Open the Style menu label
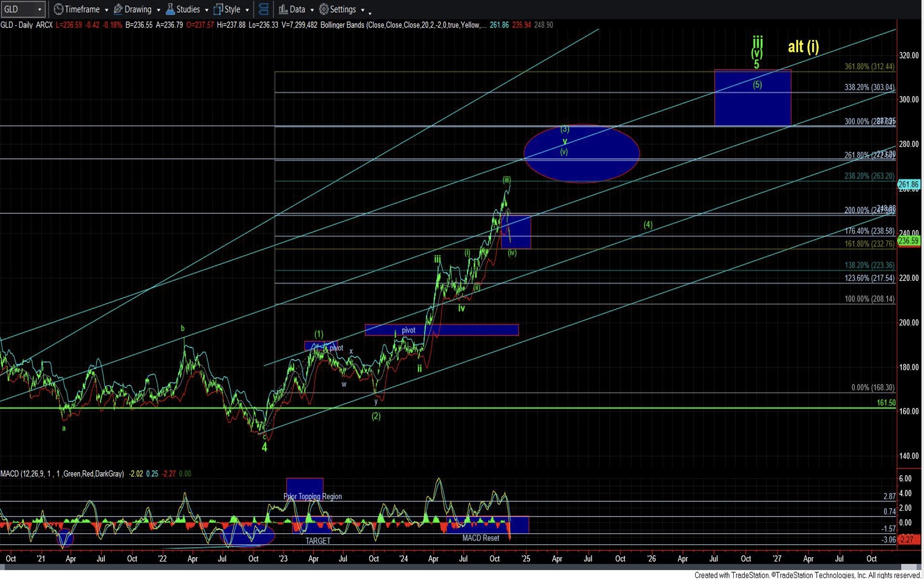 click(x=232, y=9)
